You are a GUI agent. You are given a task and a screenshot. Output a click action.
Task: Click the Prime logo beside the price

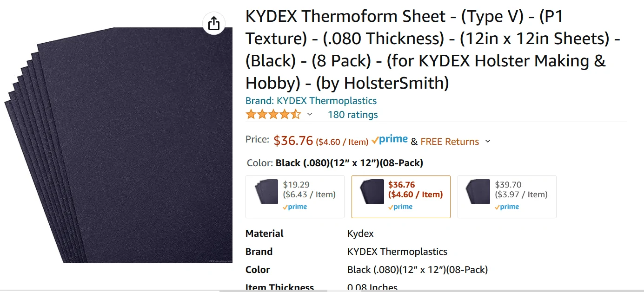click(390, 140)
